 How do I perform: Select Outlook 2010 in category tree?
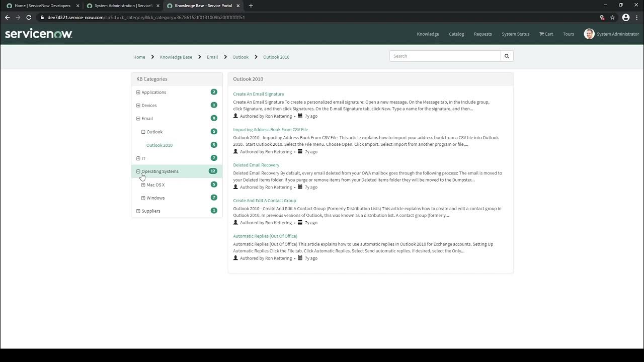coord(159,145)
